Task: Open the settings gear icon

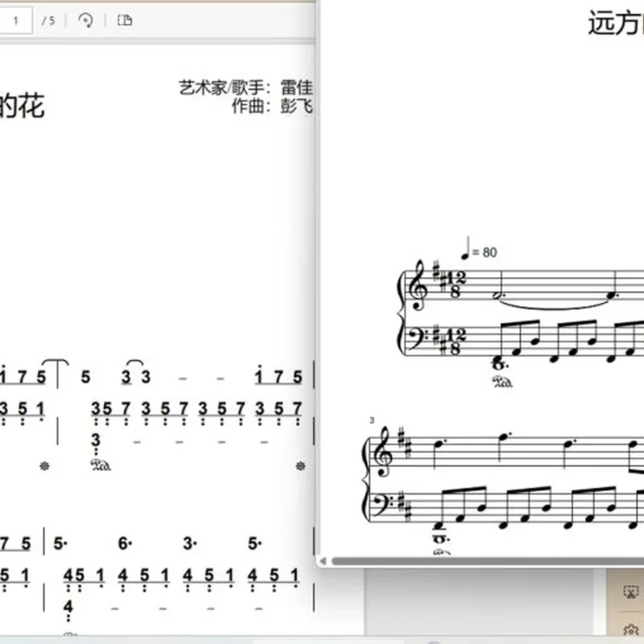Action: [x=631, y=630]
